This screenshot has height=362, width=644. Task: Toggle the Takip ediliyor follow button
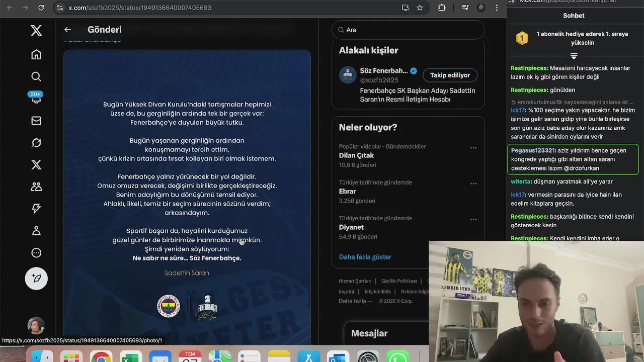click(x=450, y=75)
